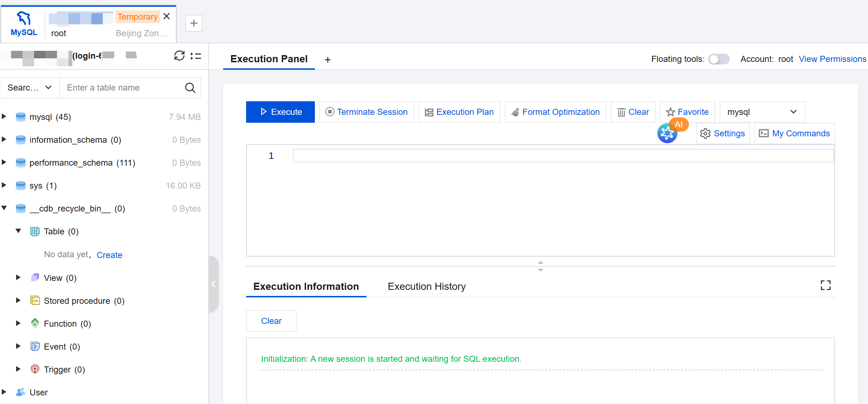
Task: Open the AI assistant icon
Action: point(667,133)
